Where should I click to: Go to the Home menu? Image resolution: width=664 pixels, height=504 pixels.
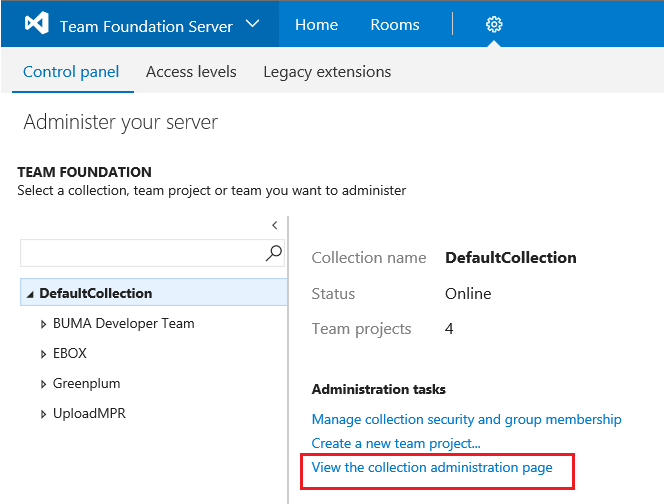pyautogui.click(x=316, y=25)
